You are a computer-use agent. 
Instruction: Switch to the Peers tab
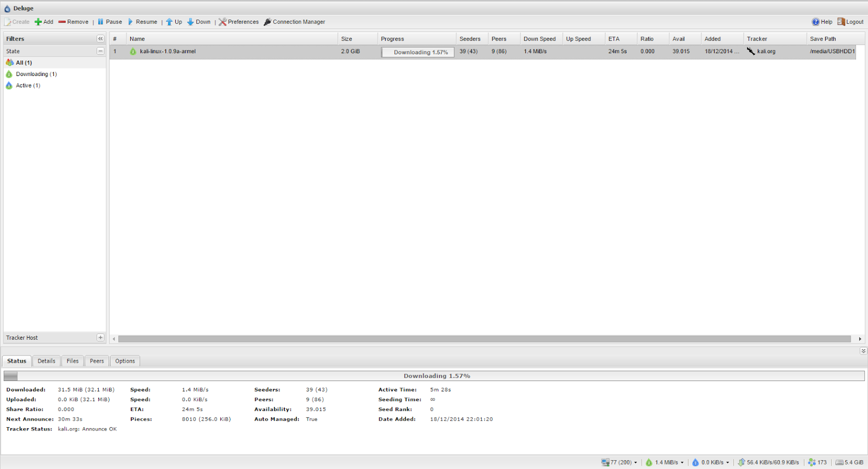click(97, 361)
